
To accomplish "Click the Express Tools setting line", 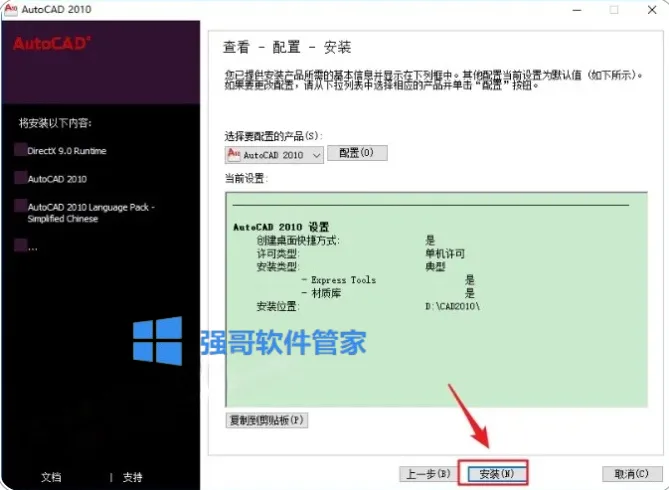I will tap(387, 280).
